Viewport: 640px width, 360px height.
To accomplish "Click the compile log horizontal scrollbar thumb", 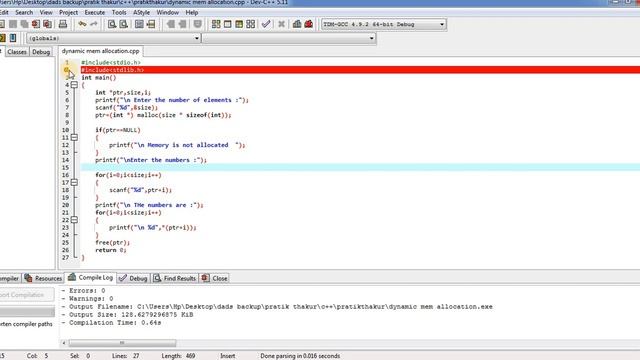I will 122,343.
